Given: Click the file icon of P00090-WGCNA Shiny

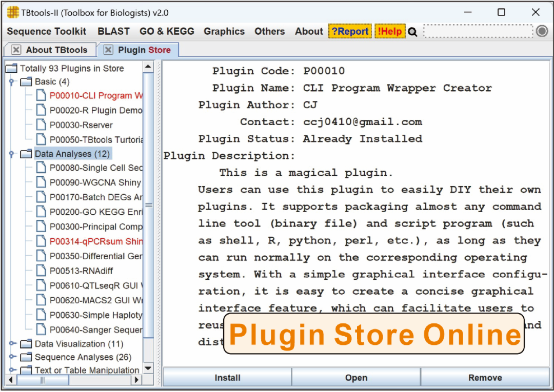Looking at the screenshot, I should [x=42, y=182].
